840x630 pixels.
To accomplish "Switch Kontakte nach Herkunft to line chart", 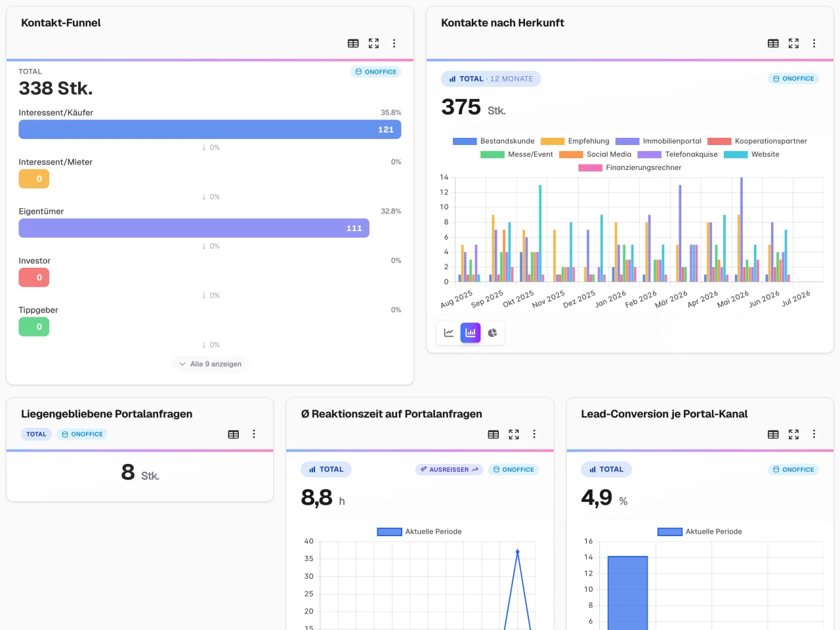I will pos(449,333).
